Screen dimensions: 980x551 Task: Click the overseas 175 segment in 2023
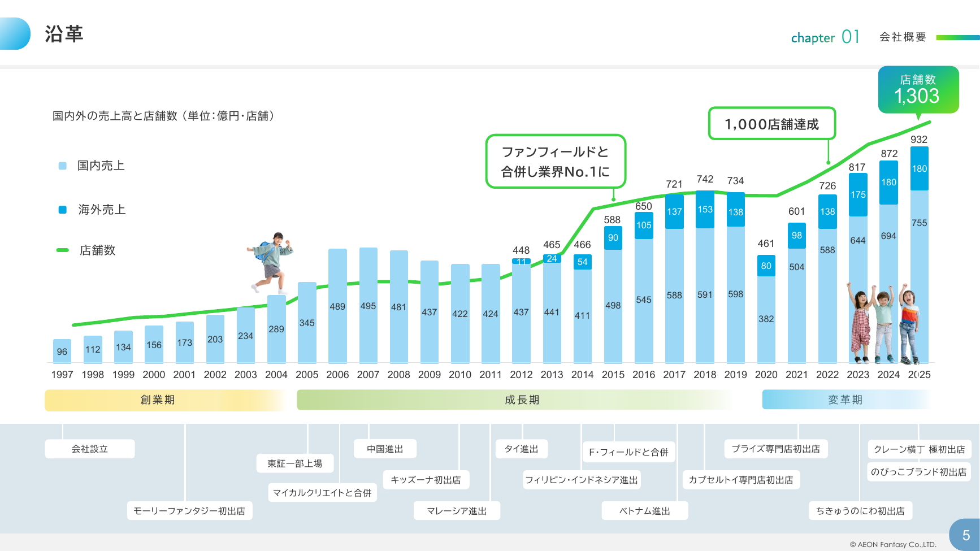[x=858, y=194]
